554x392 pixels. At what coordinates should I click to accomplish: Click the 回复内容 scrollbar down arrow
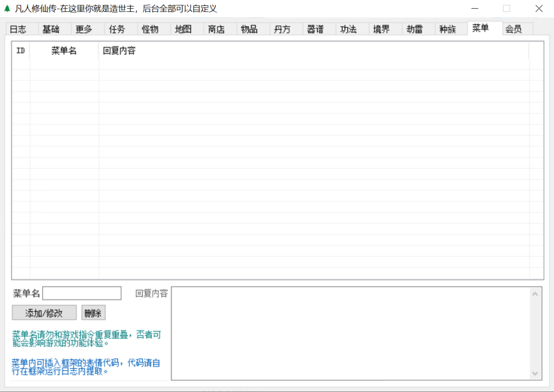click(x=535, y=374)
